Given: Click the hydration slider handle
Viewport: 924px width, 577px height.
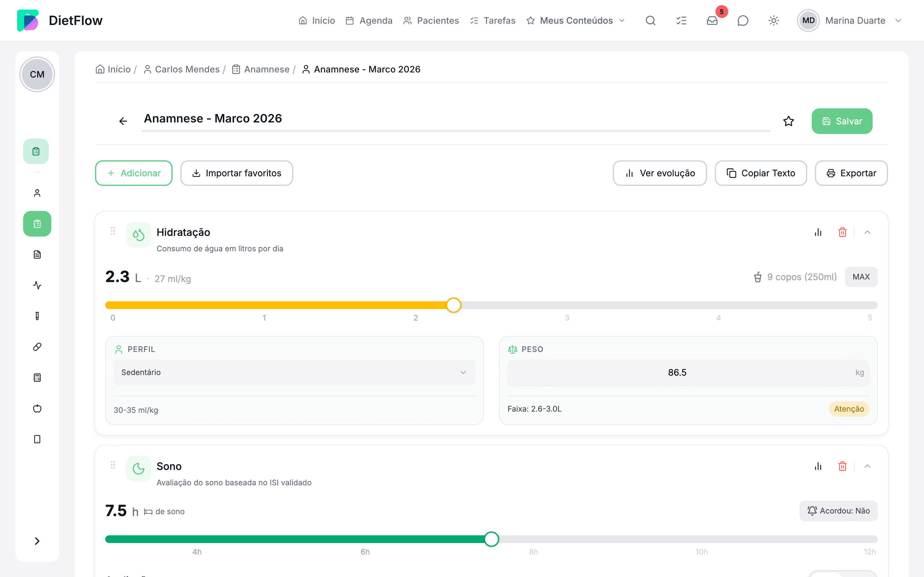Looking at the screenshot, I should click(x=454, y=305).
